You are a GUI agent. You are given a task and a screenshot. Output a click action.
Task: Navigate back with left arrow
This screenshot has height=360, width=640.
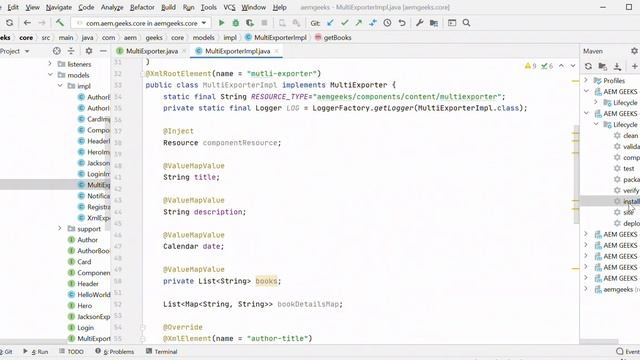27,23
